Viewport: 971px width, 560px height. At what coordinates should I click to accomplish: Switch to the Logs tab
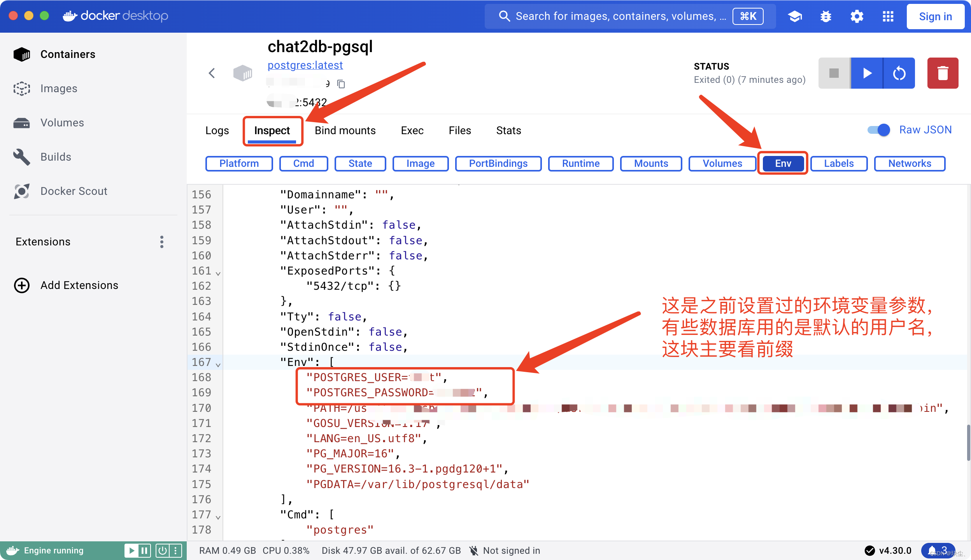(217, 131)
